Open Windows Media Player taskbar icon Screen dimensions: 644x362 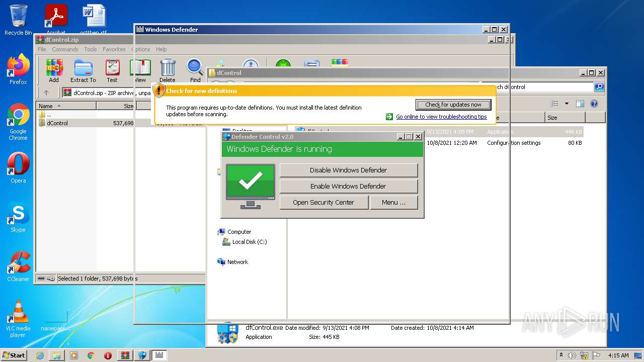pyautogui.click(x=74, y=355)
